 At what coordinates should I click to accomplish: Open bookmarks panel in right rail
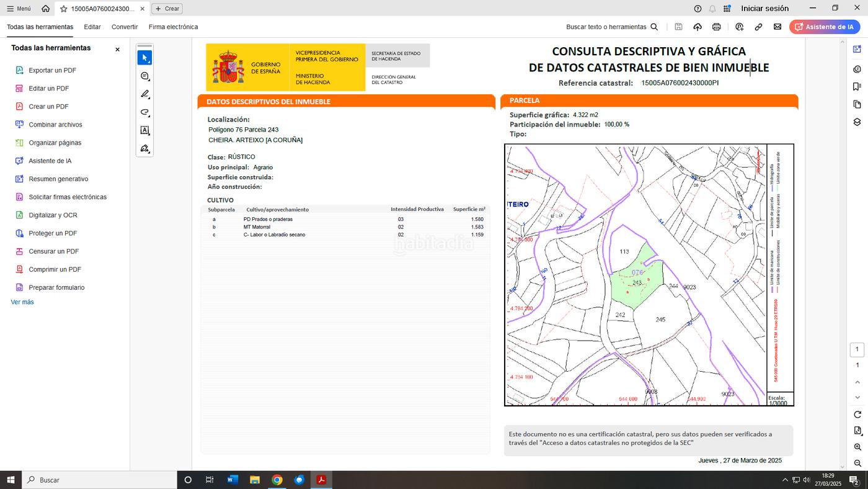(x=857, y=86)
